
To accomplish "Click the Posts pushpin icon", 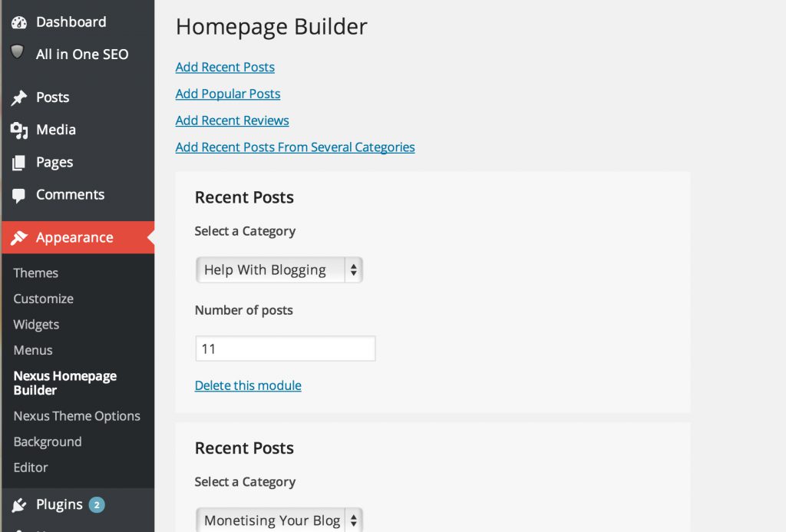I will 18,97.
